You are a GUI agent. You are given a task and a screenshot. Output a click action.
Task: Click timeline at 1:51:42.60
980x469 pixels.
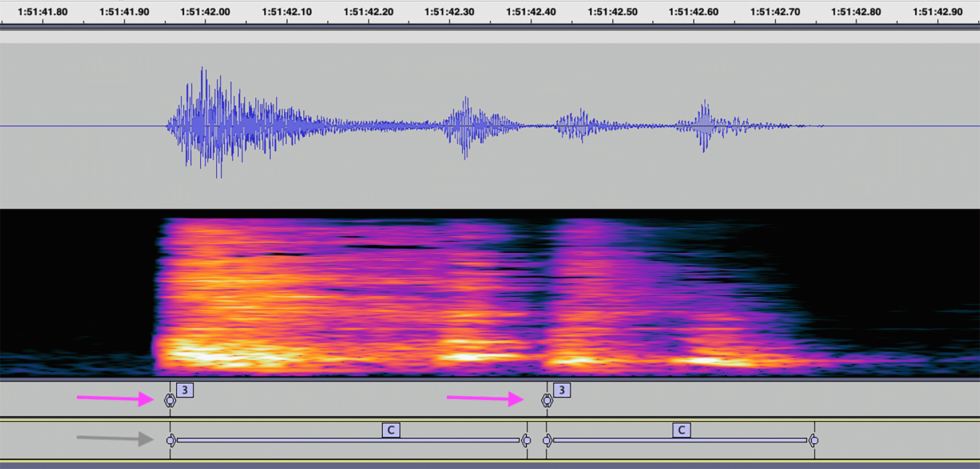(x=694, y=12)
